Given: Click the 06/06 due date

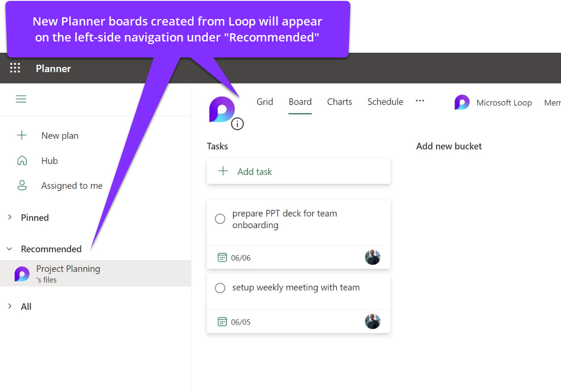Looking at the screenshot, I should (241, 258).
